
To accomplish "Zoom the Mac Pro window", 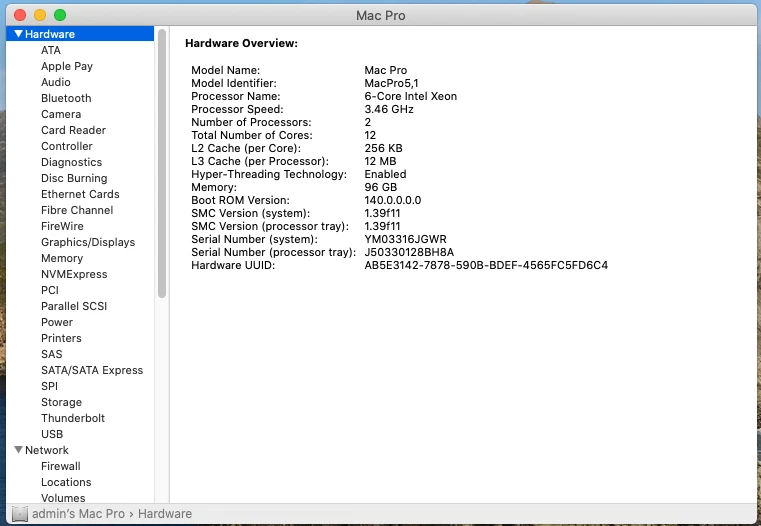I will coord(60,15).
